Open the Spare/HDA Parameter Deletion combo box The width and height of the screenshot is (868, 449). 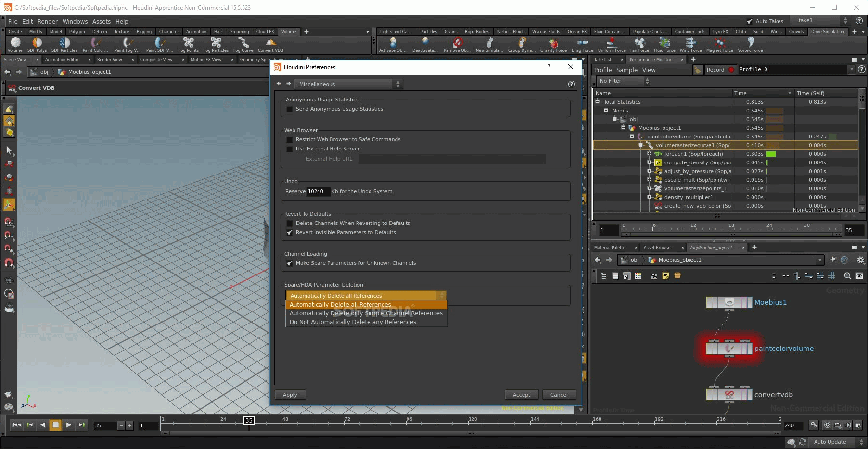click(x=366, y=296)
